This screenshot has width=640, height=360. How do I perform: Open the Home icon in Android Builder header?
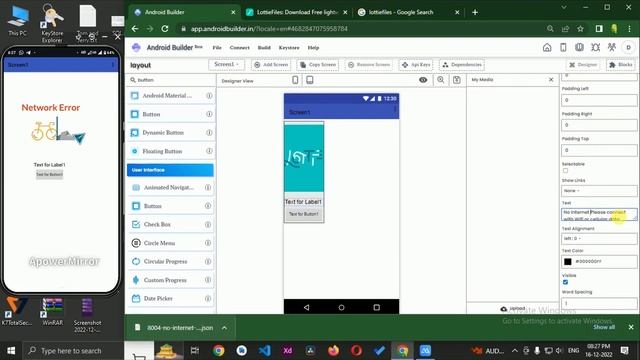(x=547, y=48)
